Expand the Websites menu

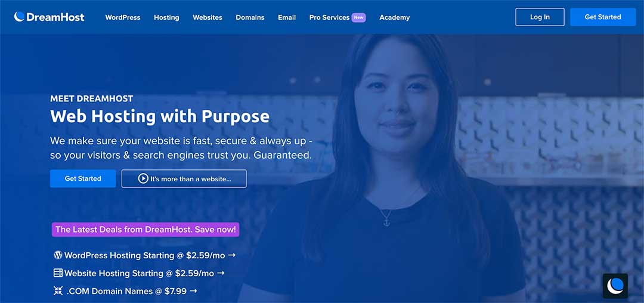pyautogui.click(x=208, y=17)
